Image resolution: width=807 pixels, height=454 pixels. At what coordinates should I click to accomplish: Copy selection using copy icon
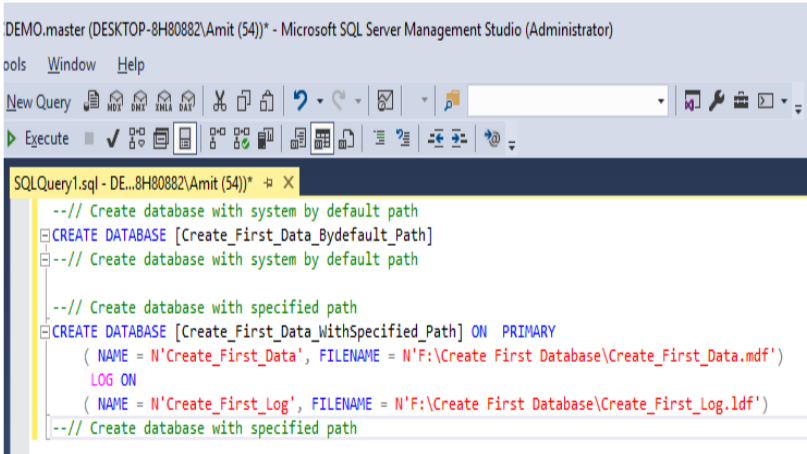[243, 101]
